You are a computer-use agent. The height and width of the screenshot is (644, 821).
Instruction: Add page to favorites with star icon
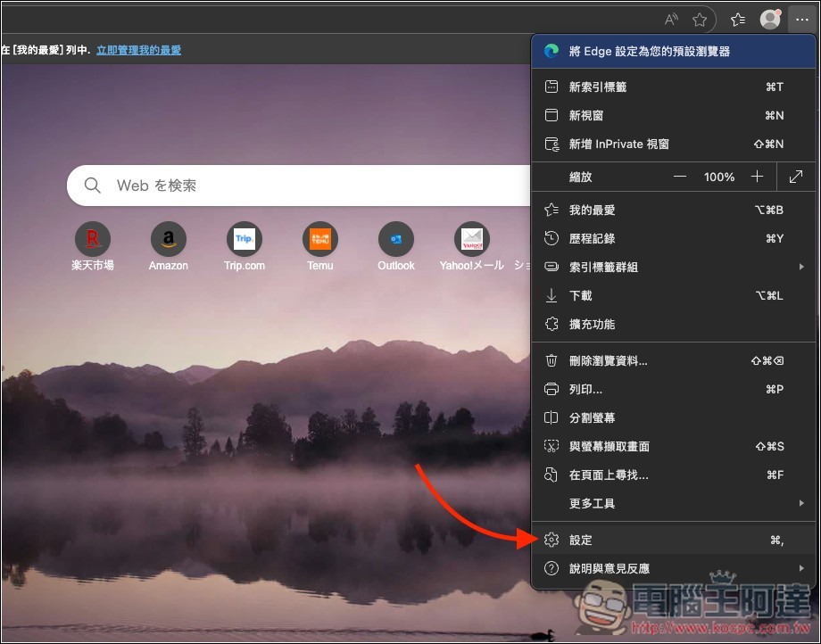[x=700, y=20]
